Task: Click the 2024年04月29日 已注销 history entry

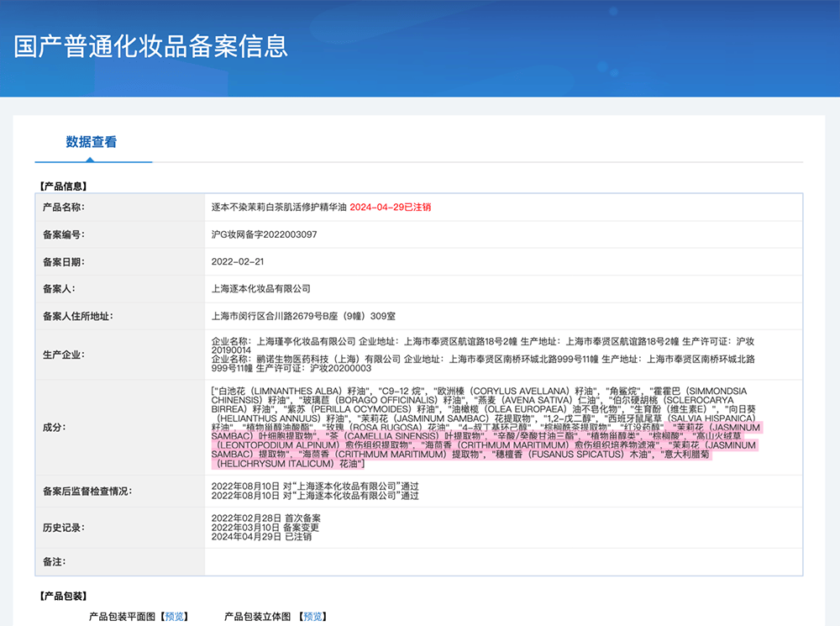Action: coord(261,536)
